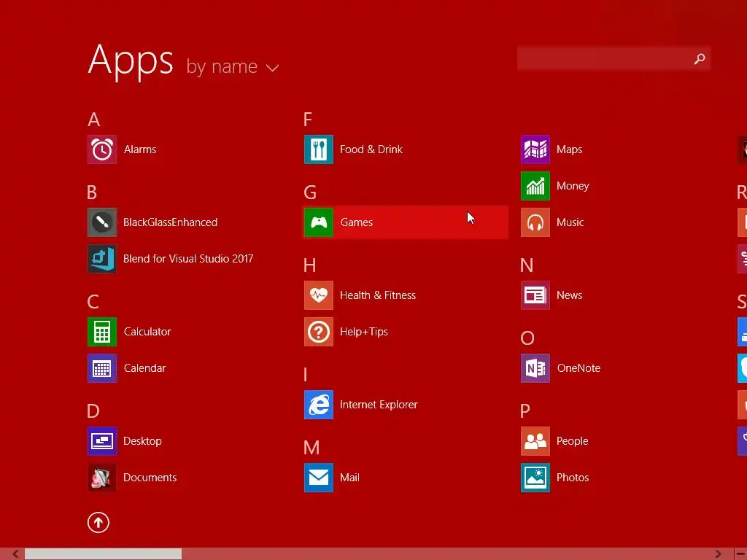Open Blend for Visual Studio 2017 icon

pyautogui.click(x=102, y=259)
